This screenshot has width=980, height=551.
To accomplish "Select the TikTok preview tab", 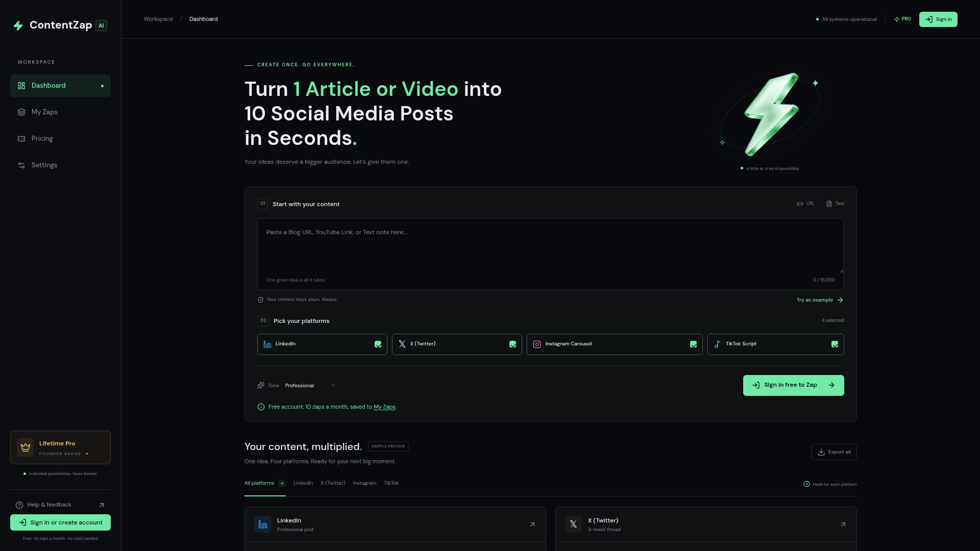I will coord(391,483).
